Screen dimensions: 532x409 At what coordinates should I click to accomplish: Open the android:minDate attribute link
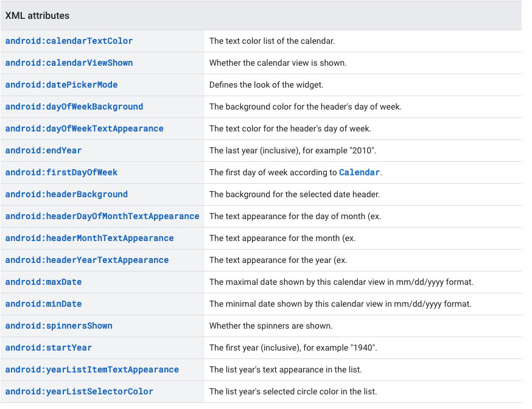pos(43,304)
